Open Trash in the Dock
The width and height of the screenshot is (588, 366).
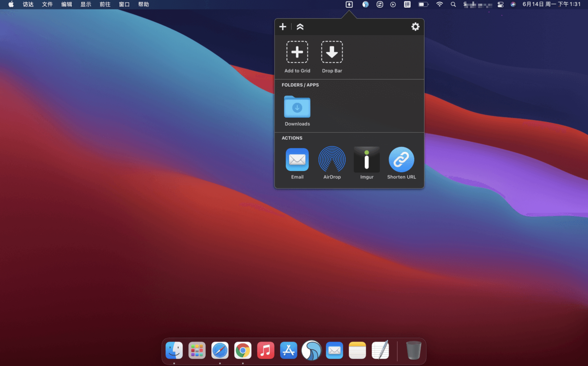pyautogui.click(x=413, y=350)
